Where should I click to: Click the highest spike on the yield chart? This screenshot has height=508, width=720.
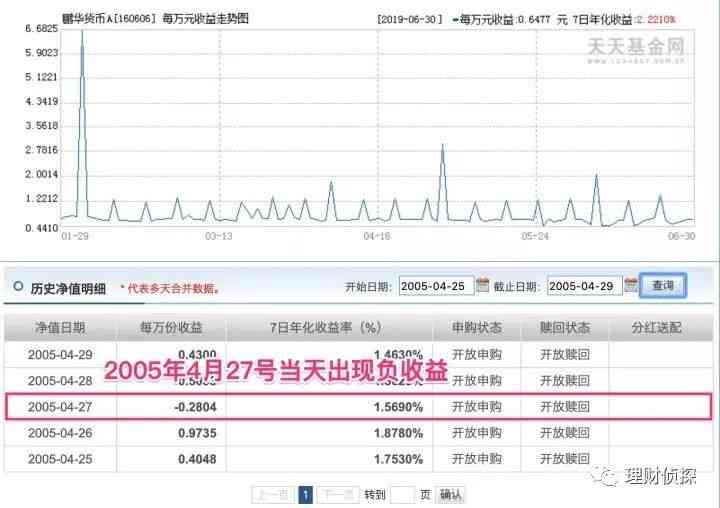[x=81, y=33]
